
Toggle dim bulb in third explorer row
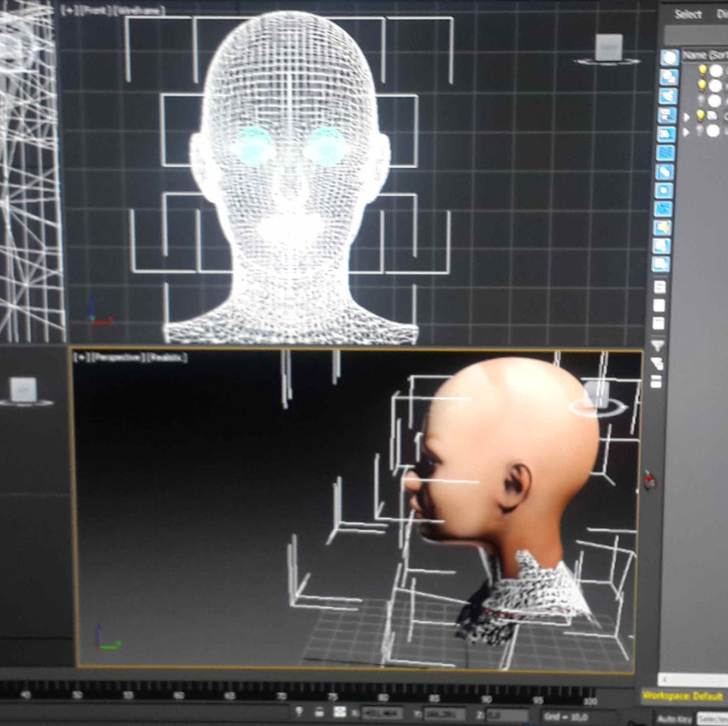click(x=701, y=100)
